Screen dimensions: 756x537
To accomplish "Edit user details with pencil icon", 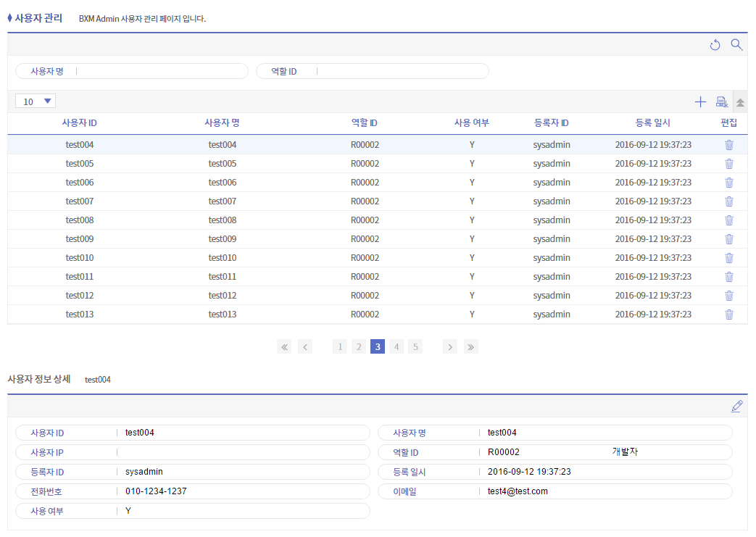I will 736,406.
